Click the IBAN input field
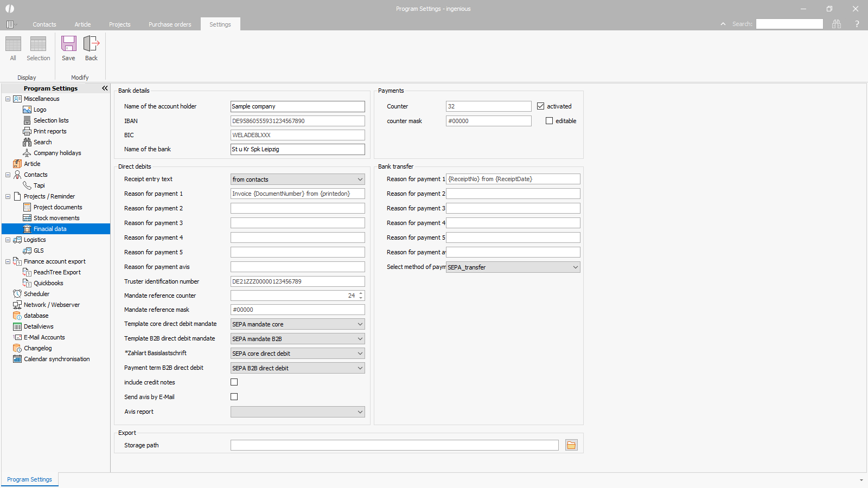 [297, 121]
